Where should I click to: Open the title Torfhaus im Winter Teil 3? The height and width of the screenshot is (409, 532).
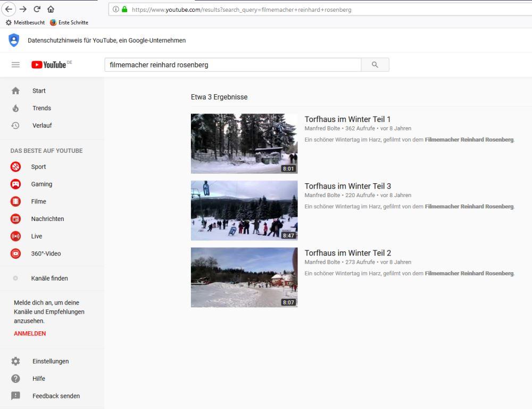pos(348,186)
